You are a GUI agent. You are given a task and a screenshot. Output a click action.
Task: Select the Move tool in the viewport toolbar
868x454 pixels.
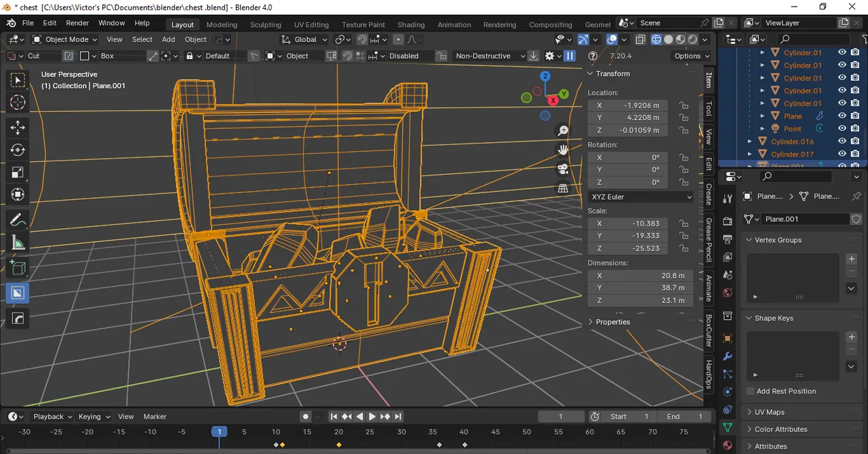(18, 127)
